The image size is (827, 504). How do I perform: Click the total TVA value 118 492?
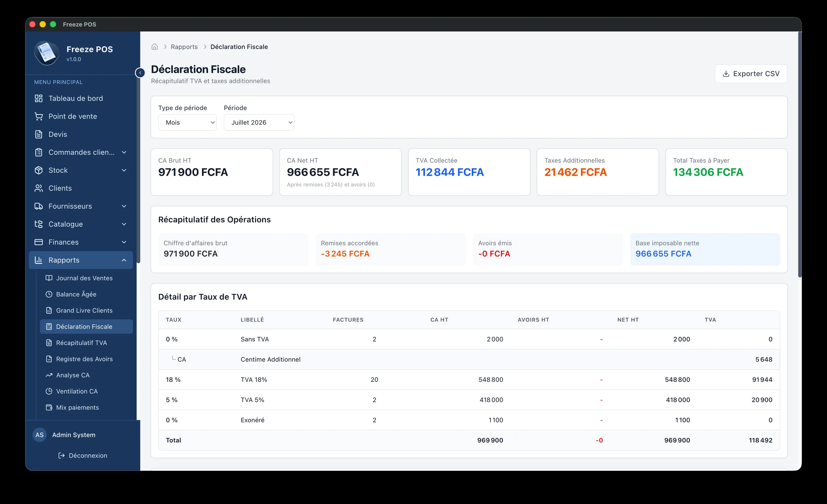[x=760, y=440]
